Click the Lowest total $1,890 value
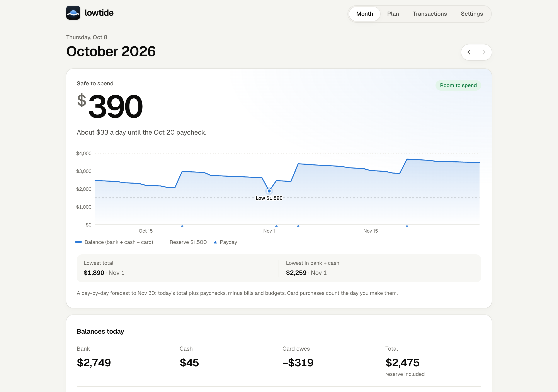The image size is (558, 392). coord(94,273)
